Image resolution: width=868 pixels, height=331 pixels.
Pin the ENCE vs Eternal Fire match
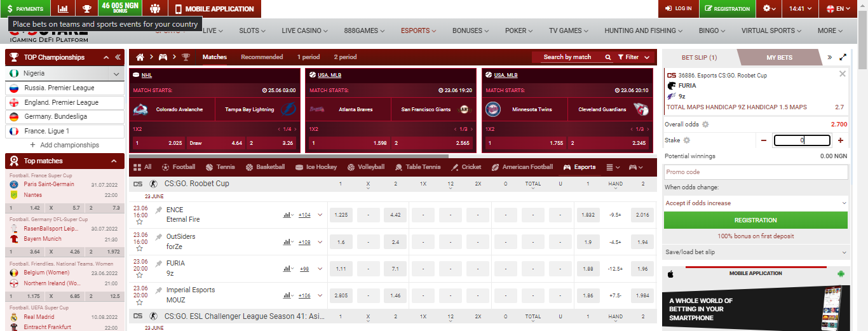[158, 210]
